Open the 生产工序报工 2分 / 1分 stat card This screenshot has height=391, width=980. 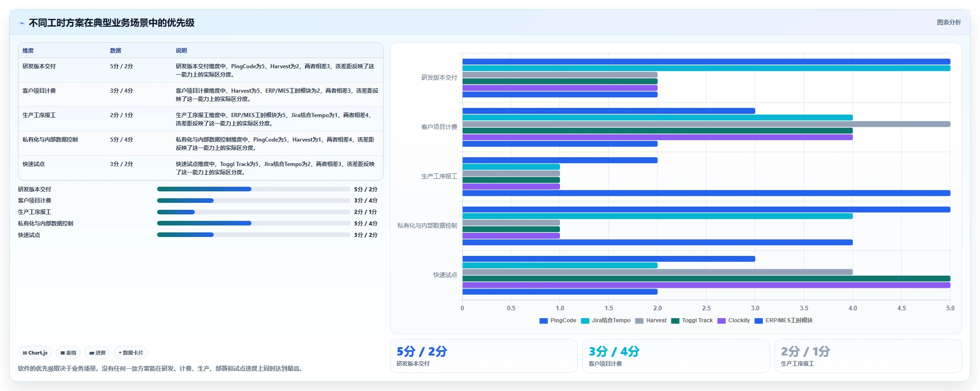(x=868, y=356)
